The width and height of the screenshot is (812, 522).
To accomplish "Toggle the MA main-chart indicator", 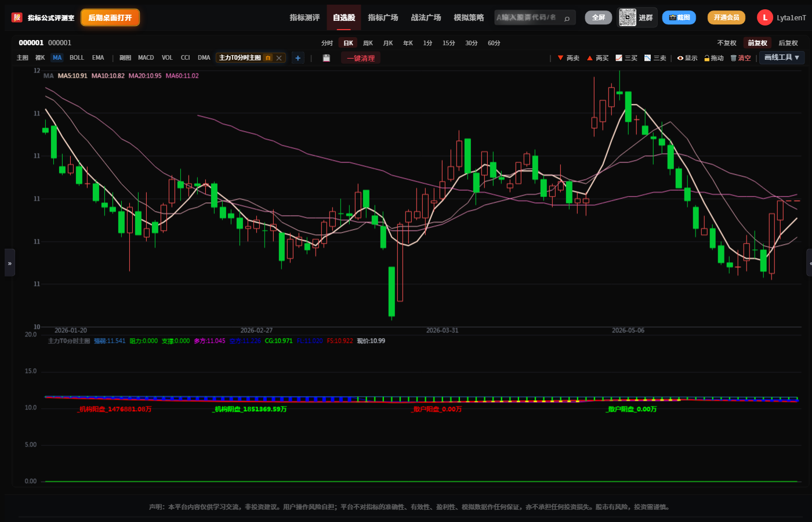I will [x=57, y=57].
